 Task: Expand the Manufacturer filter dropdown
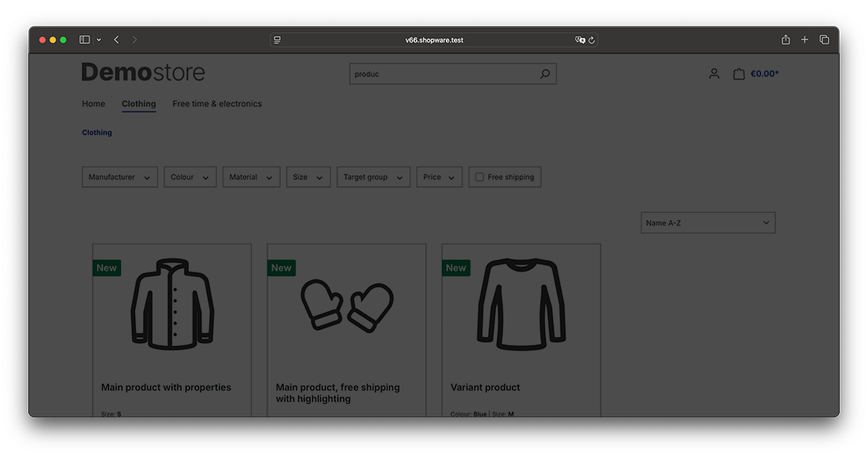(x=120, y=178)
